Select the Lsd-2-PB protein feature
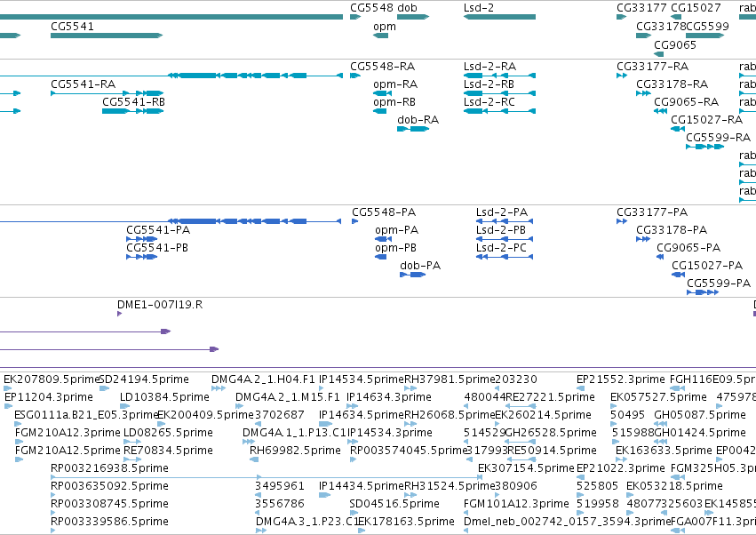The width and height of the screenshot is (756, 535). tap(505, 239)
